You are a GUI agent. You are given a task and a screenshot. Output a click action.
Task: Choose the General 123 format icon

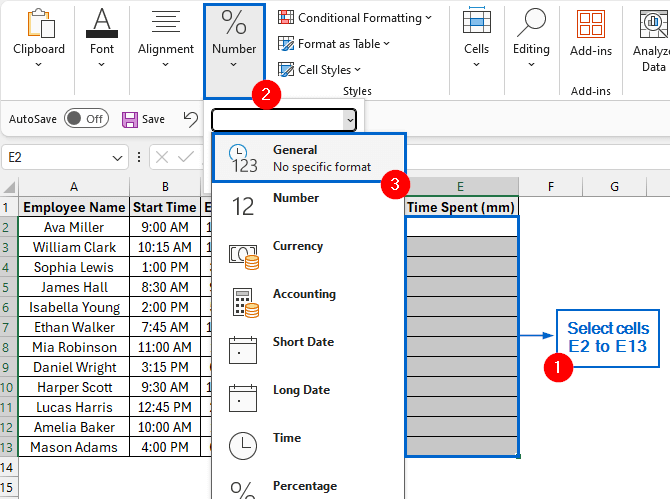point(243,159)
